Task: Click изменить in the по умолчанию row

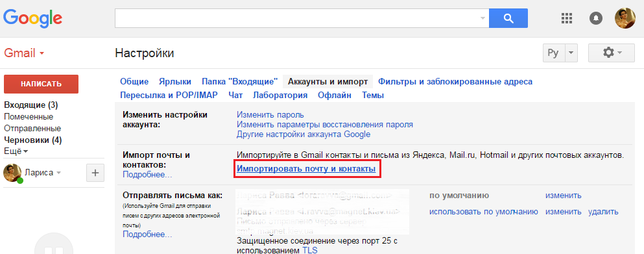Action: (564, 196)
